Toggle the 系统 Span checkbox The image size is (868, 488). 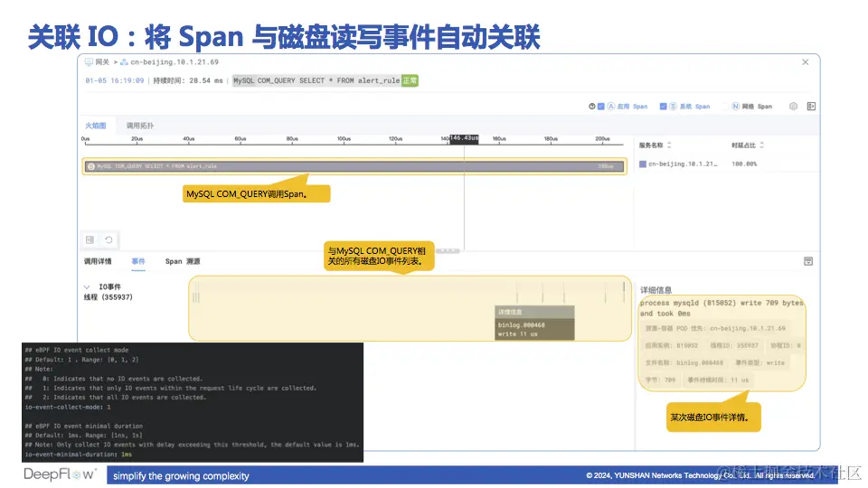(663, 107)
